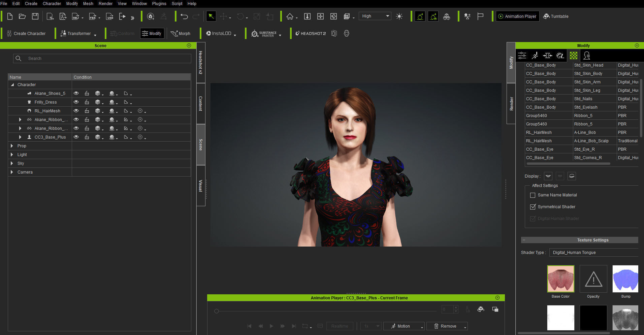The width and height of the screenshot is (644, 335).
Task: Open the head profile tab in Modify
Action: pos(587,55)
